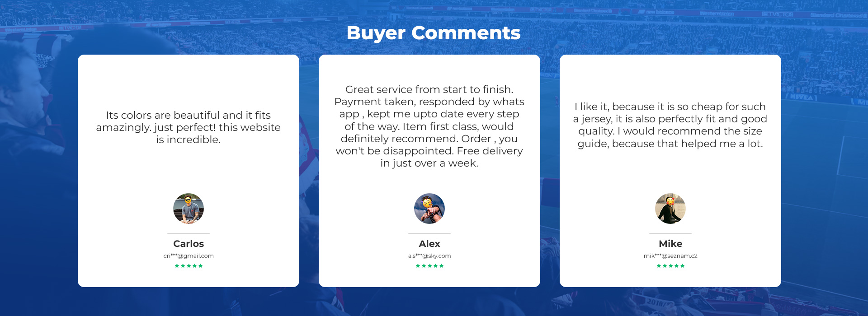
Task: Click the last star in Mike's rating
Action: coord(683,266)
